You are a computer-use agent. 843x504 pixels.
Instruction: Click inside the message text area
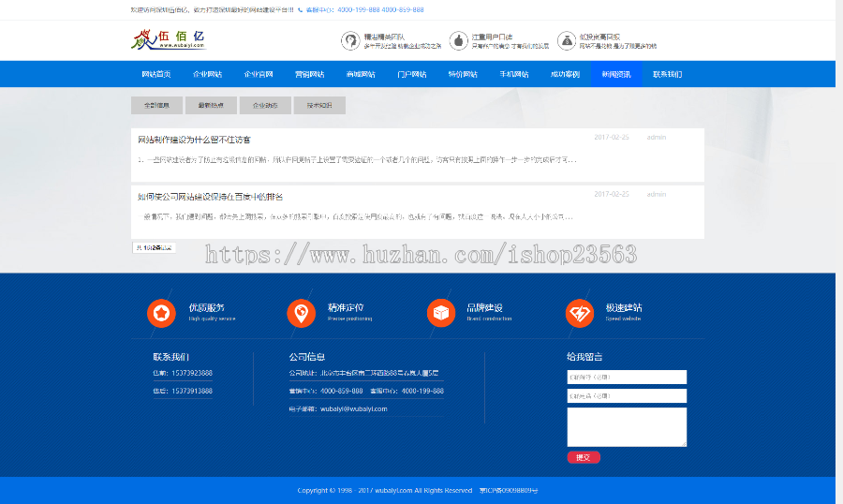point(627,427)
